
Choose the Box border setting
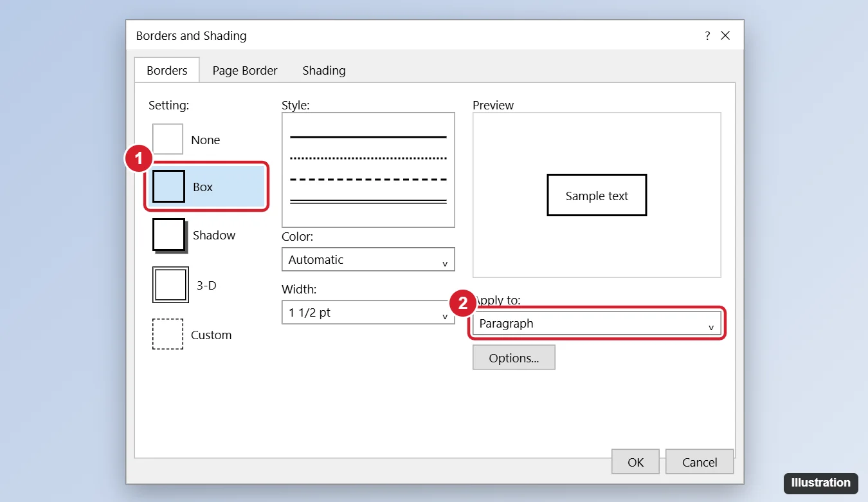coord(206,187)
